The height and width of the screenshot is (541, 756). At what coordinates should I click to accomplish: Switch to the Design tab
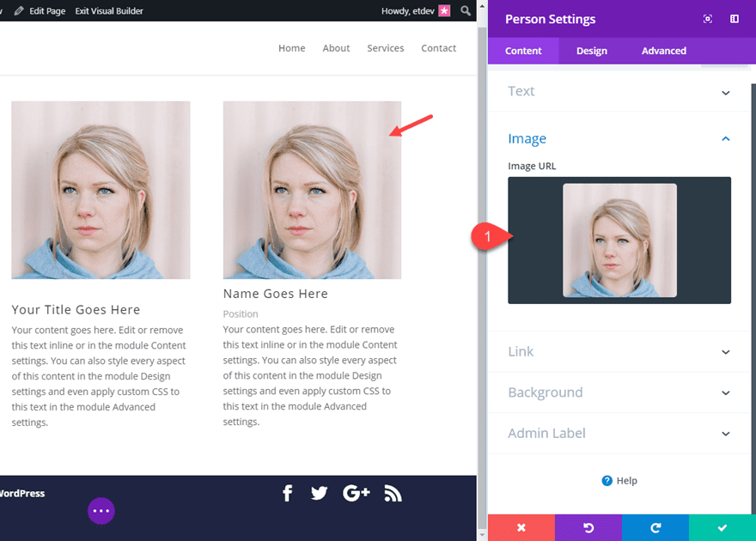pyautogui.click(x=591, y=51)
